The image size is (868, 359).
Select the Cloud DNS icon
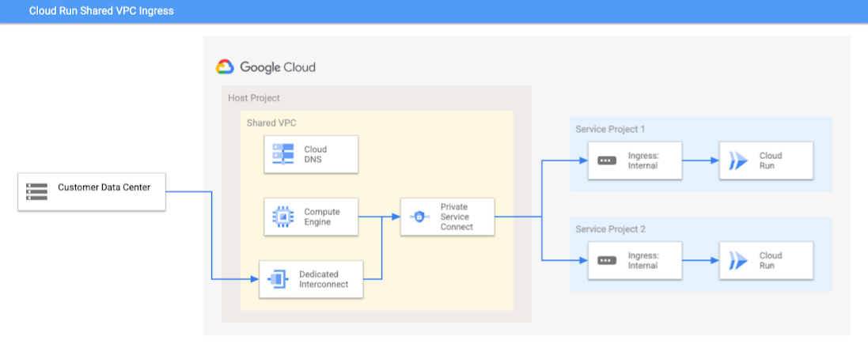point(283,154)
